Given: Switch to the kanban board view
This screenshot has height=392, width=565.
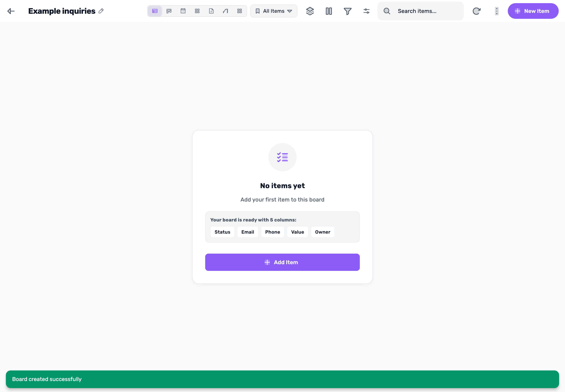Looking at the screenshot, I should (169, 11).
